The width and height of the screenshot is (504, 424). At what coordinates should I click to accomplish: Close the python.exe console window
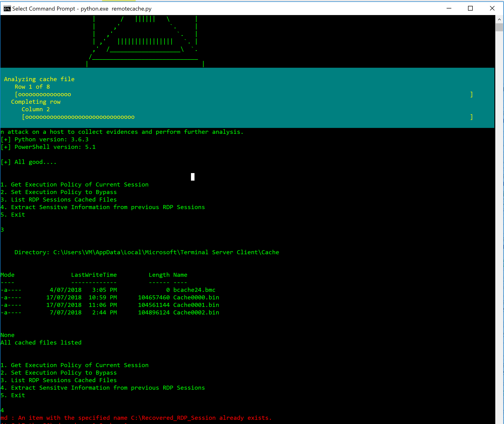[x=492, y=8]
